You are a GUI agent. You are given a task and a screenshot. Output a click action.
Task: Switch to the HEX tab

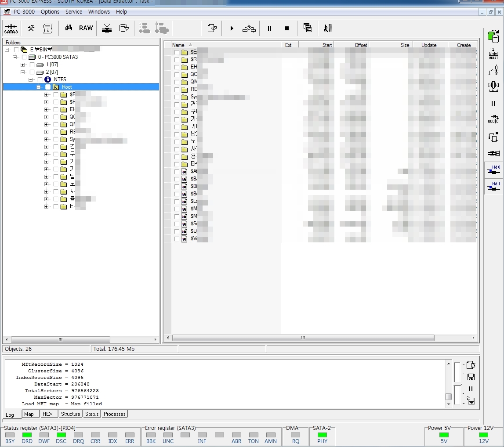point(47,414)
